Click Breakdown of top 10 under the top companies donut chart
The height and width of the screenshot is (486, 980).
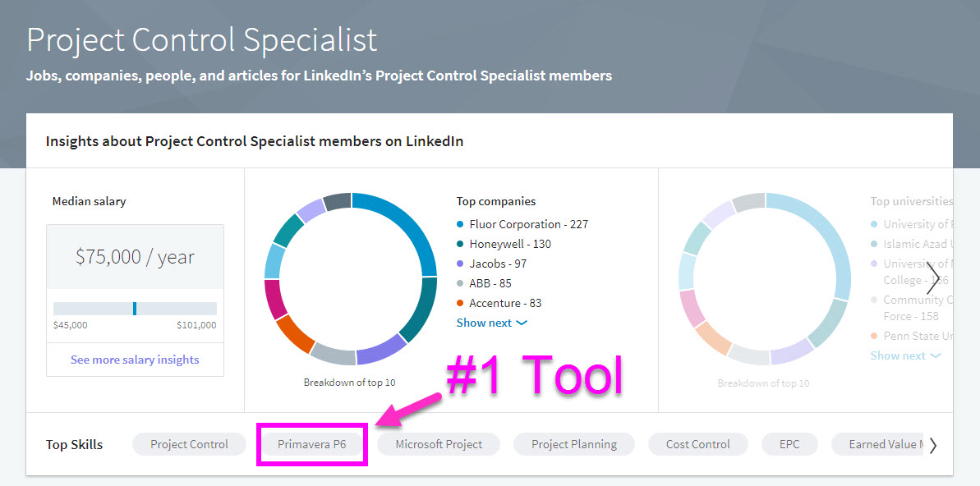(x=349, y=383)
